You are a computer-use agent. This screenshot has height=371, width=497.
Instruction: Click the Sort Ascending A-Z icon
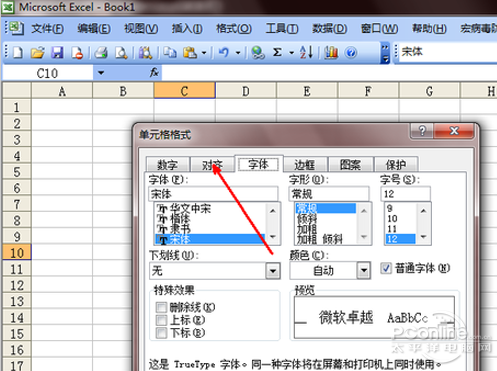(306, 52)
